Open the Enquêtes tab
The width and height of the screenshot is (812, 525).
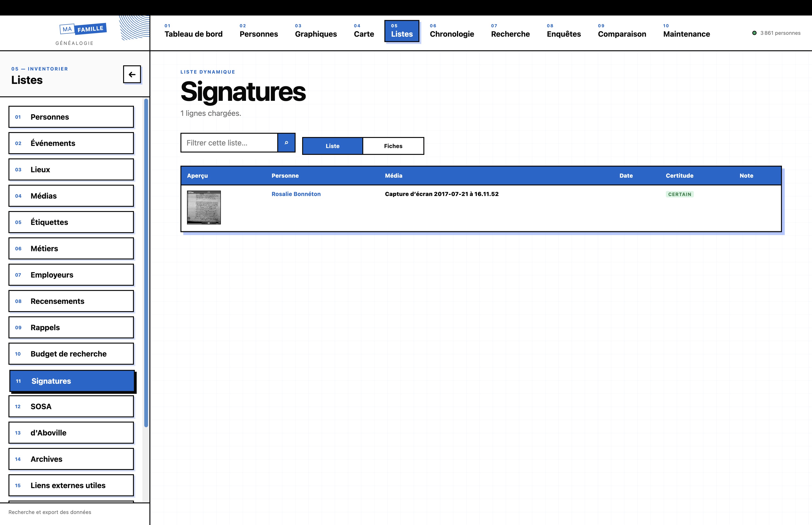click(564, 31)
